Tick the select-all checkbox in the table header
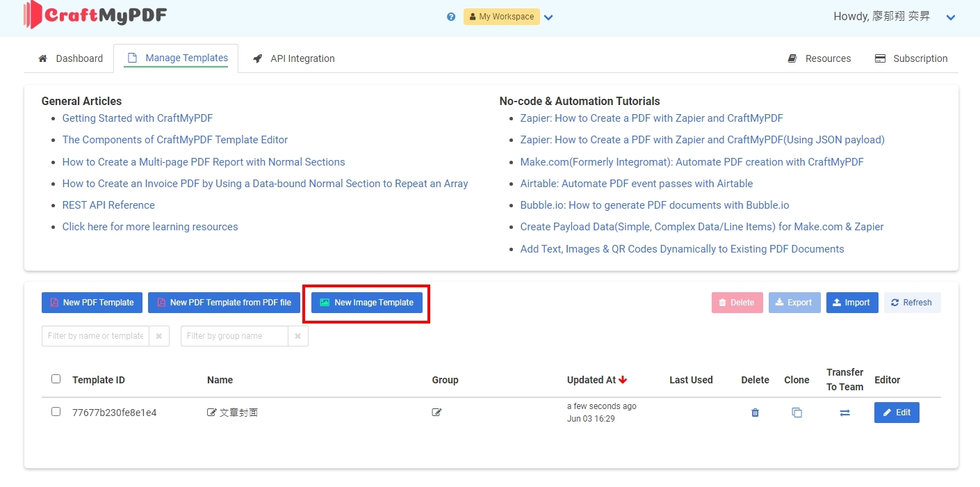Viewport: 980px width, 487px height. (56, 379)
